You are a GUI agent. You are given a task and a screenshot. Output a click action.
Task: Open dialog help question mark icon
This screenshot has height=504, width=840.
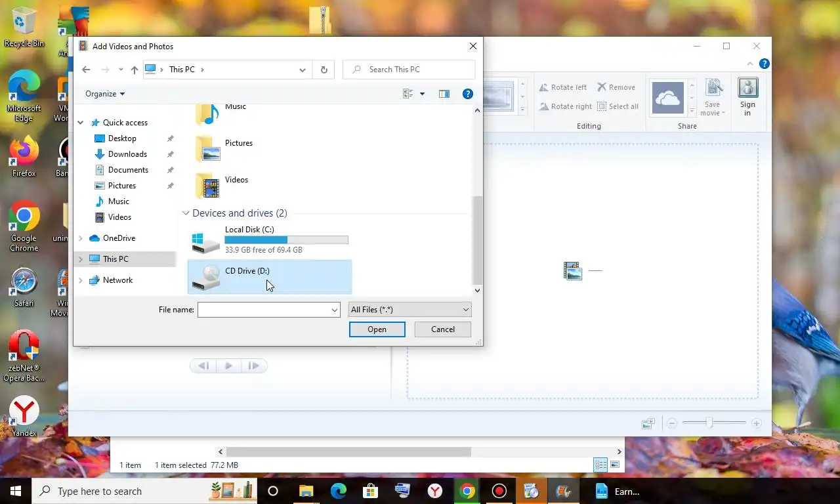click(468, 94)
